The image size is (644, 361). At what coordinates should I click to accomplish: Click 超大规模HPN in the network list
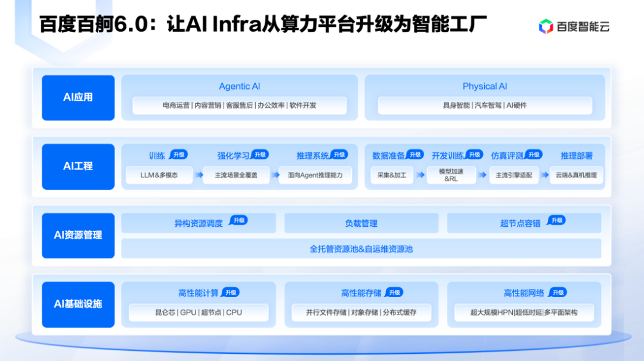(492, 313)
